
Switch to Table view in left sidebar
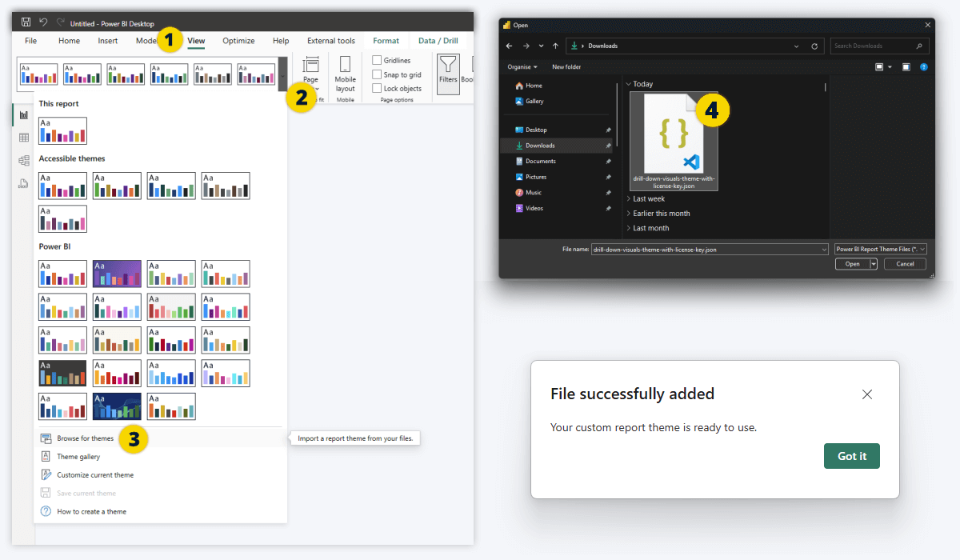click(x=24, y=138)
